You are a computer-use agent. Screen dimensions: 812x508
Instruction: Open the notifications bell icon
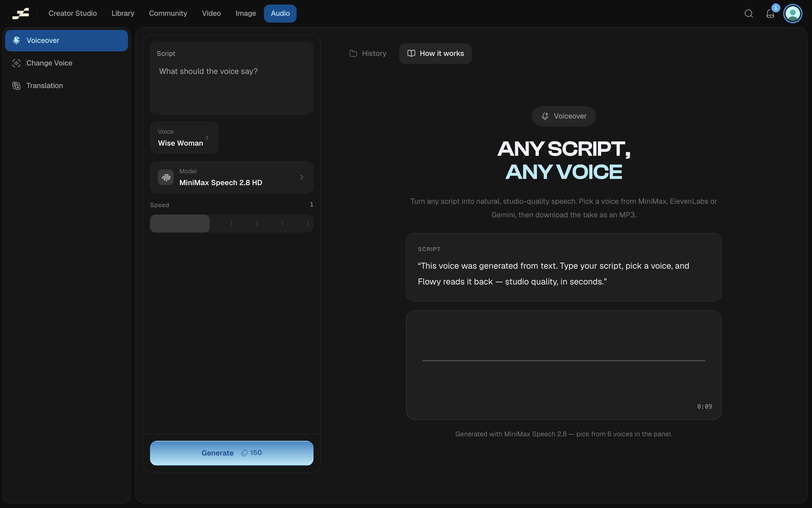[x=770, y=14]
